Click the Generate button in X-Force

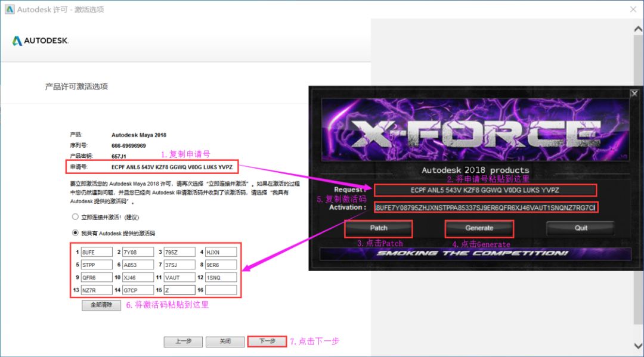click(x=479, y=228)
